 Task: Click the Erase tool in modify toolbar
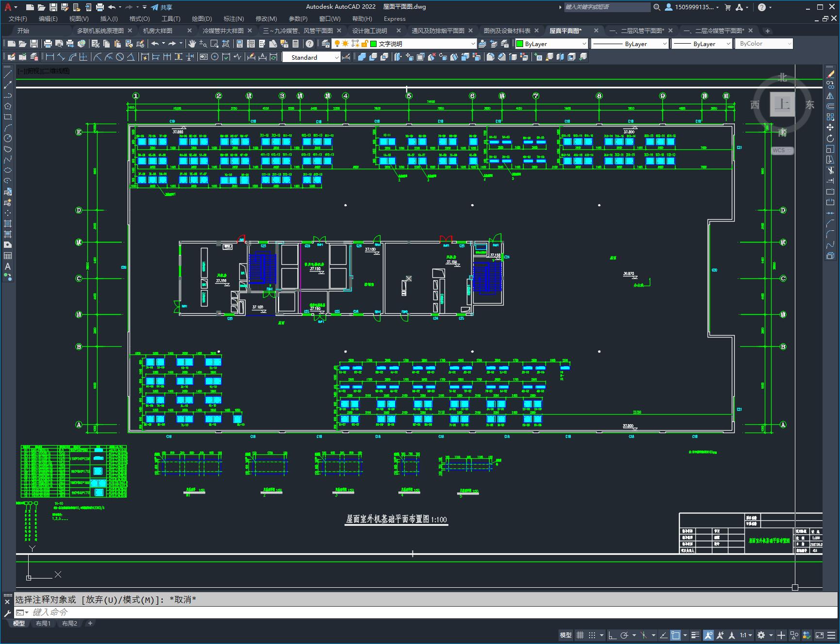(830, 74)
